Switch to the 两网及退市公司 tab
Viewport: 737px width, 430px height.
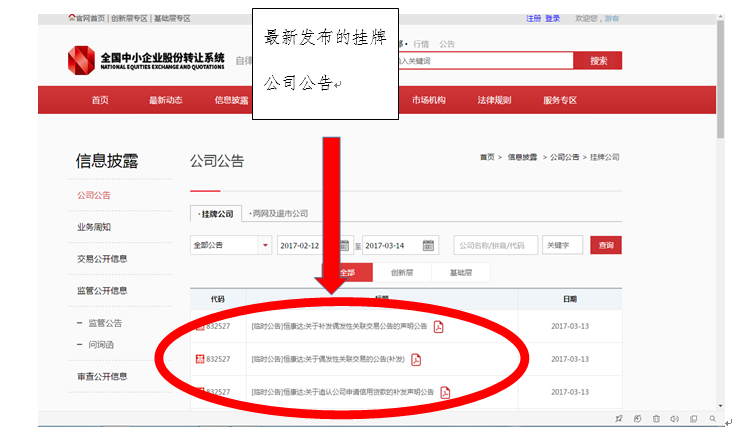coord(280,214)
